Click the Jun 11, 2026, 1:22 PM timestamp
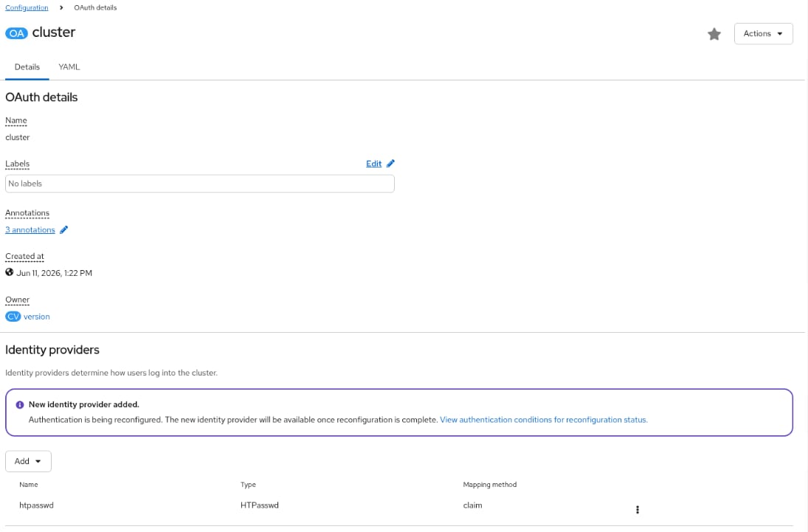 pyautogui.click(x=54, y=273)
